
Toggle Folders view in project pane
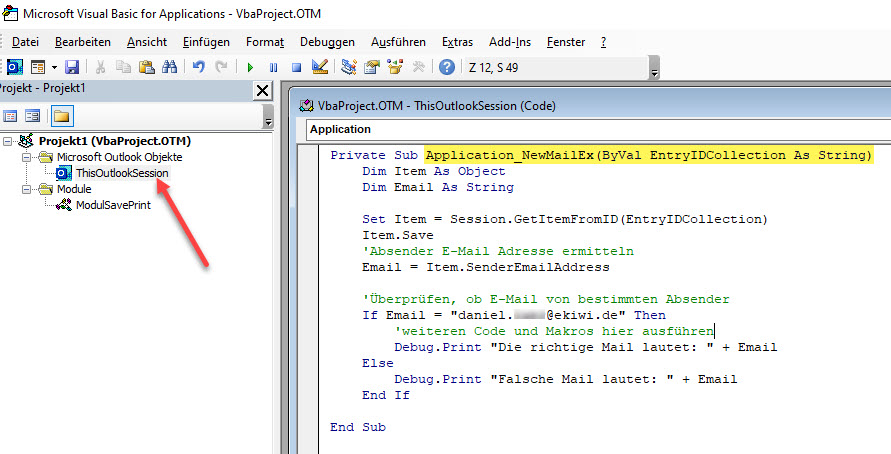point(61,116)
